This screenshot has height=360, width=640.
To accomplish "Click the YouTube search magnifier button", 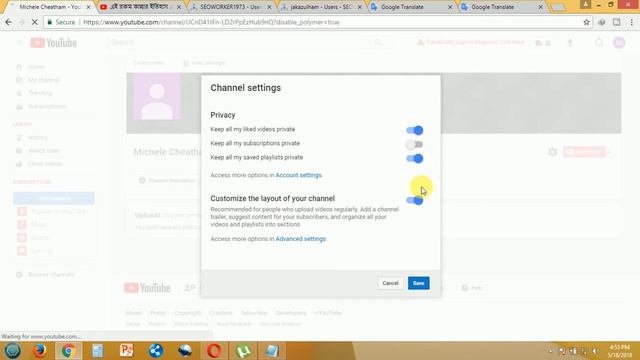I will point(377,42).
